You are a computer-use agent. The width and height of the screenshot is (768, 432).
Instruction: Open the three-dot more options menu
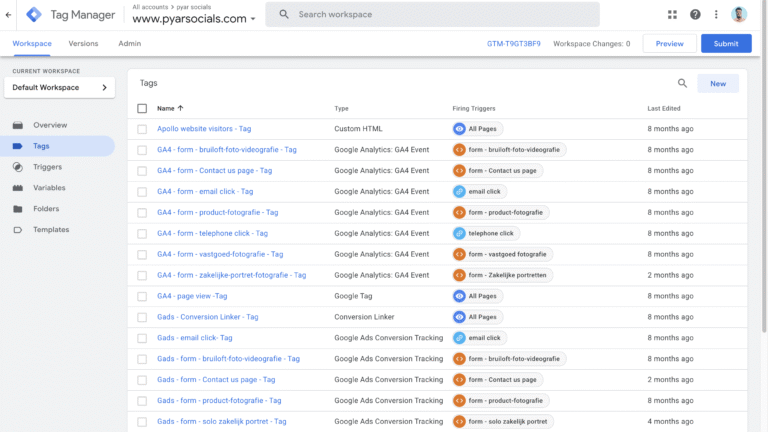click(717, 15)
